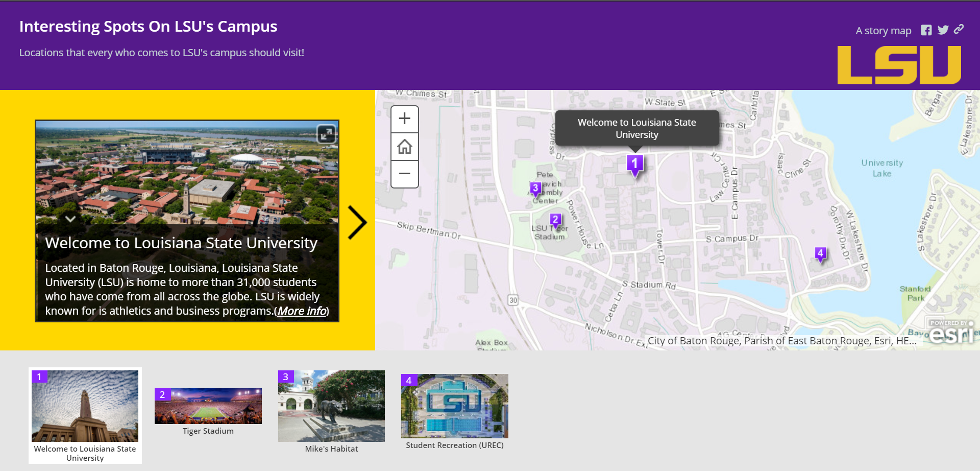
Task: Select map marker 4 near the lake
Action: (820, 254)
